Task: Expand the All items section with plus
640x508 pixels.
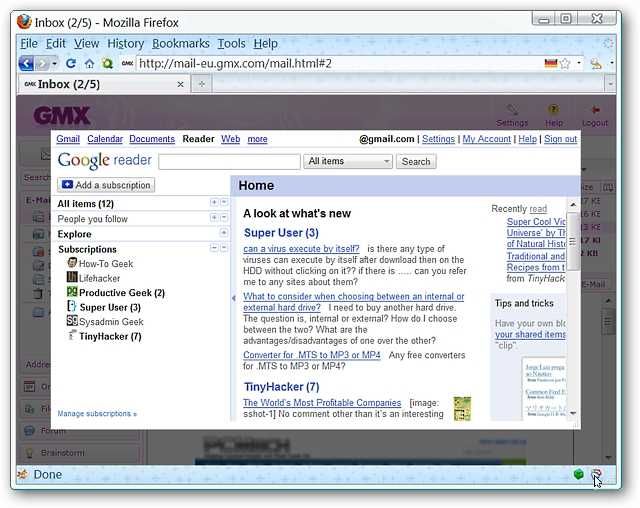Action: pos(213,202)
